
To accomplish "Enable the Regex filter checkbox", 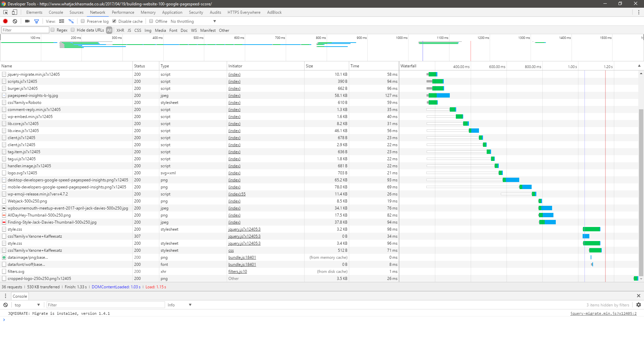I will pos(52,30).
